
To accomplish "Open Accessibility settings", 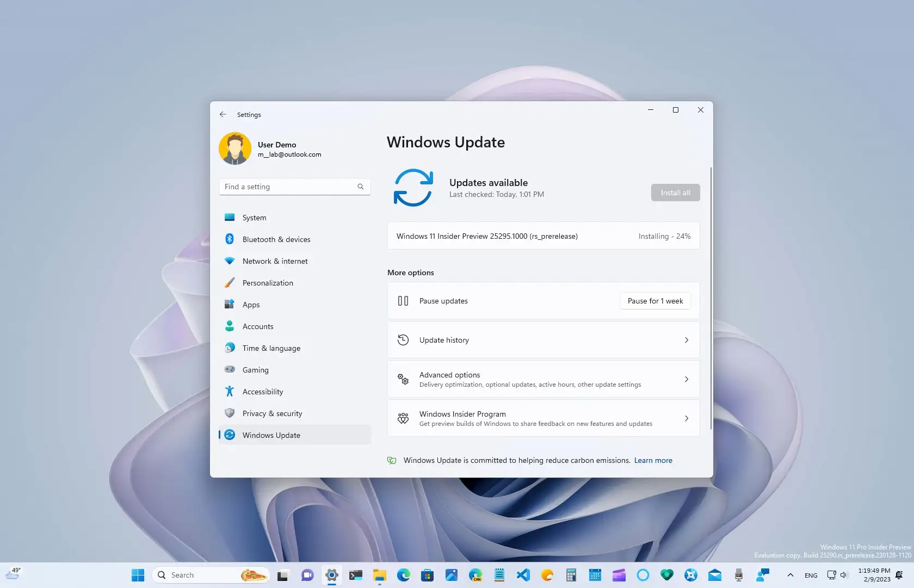I will tap(262, 392).
